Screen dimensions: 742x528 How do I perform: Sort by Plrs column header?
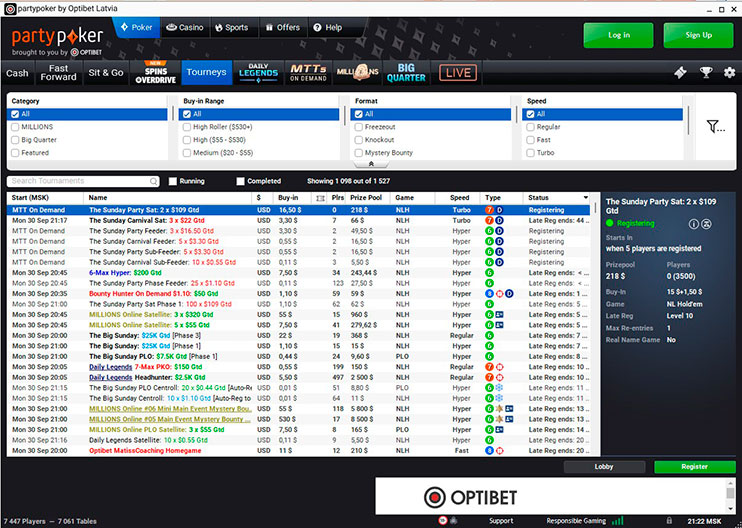pyautogui.click(x=338, y=198)
